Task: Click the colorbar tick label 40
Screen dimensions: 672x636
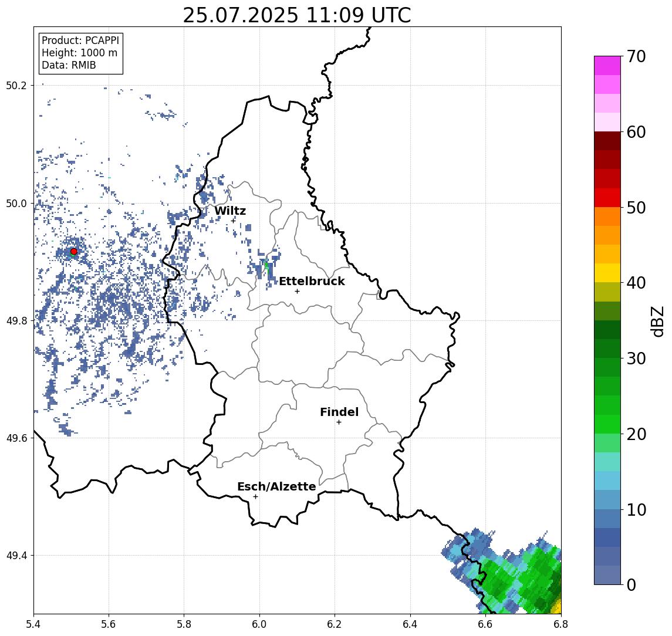Action: click(636, 282)
